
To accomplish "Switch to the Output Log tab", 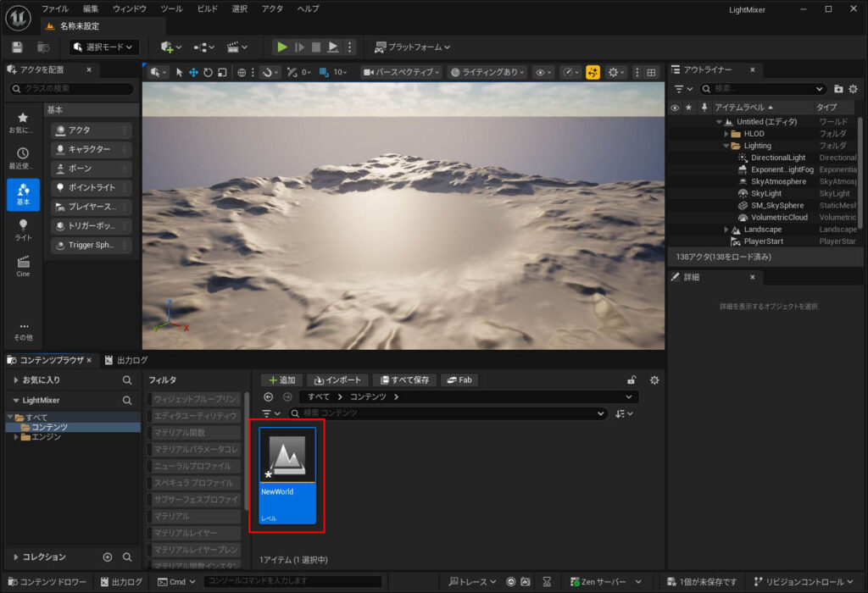I will pos(126,360).
